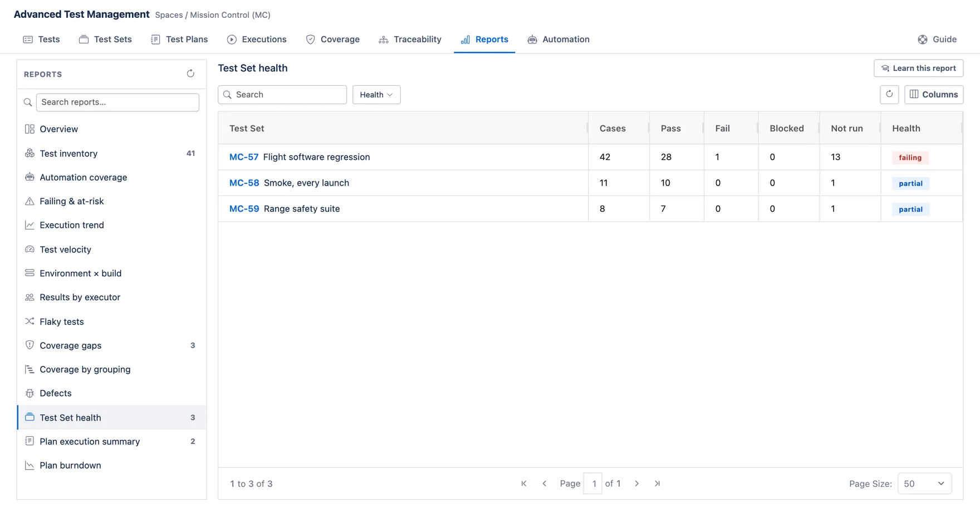This screenshot has width=980, height=508.
Task: Go to first page of results
Action: [524, 483]
